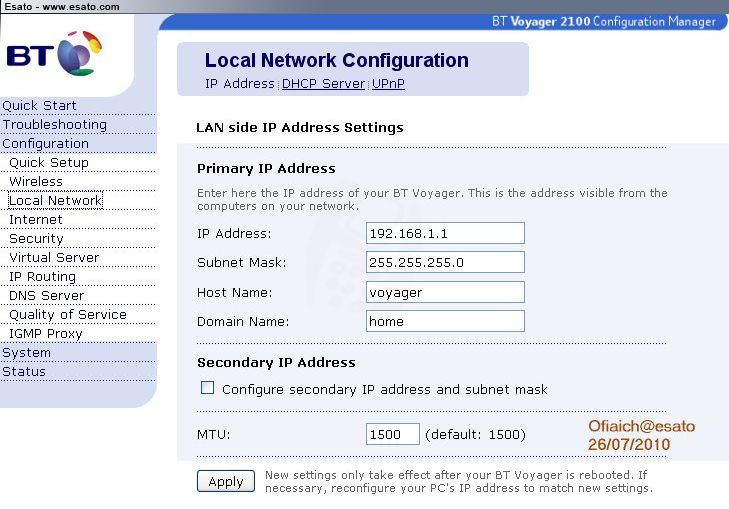Click the Host Name field
This screenshot has height=509, width=729.
(445, 292)
